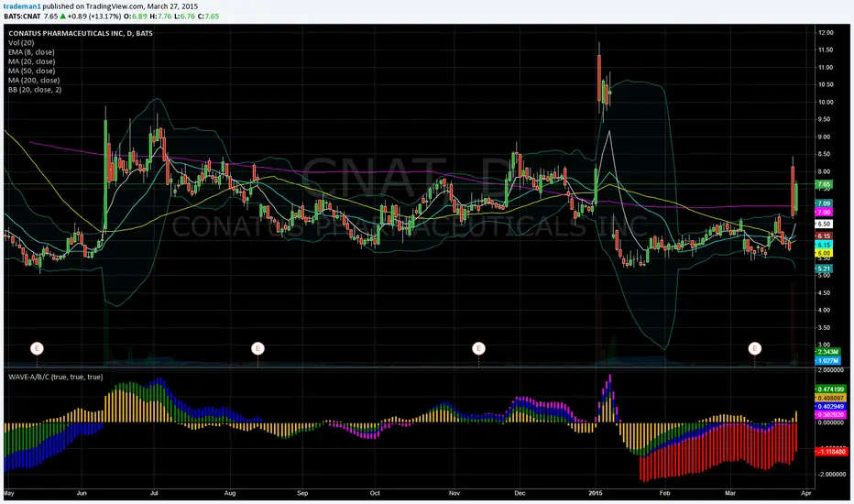
Task: Click the Apr label on time axis
Action: point(806,493)
